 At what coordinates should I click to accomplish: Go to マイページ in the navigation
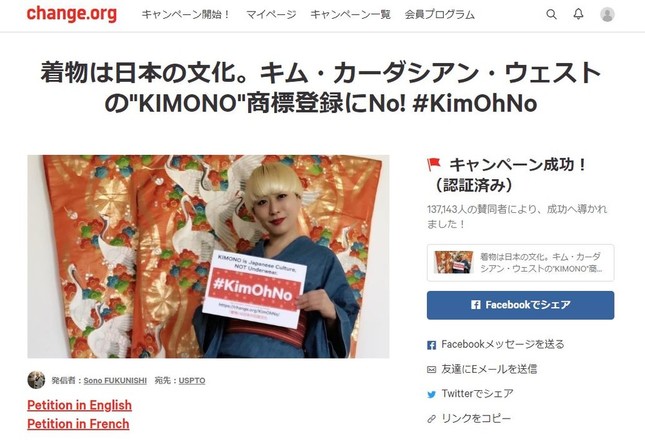tap(271, 15)
